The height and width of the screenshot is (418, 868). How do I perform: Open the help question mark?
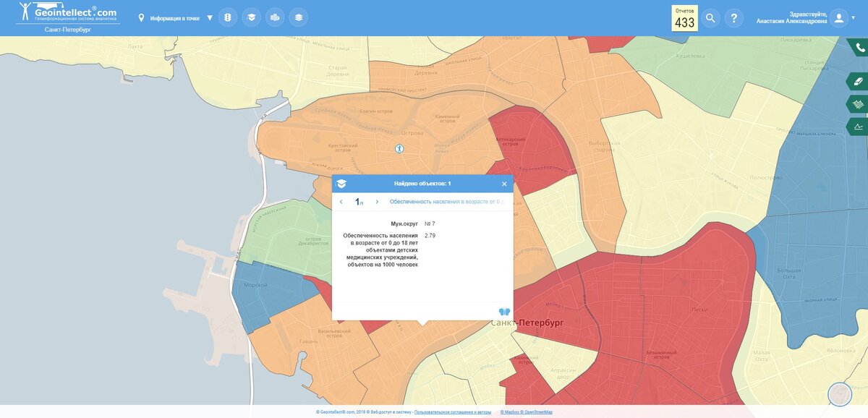(734, 18)
